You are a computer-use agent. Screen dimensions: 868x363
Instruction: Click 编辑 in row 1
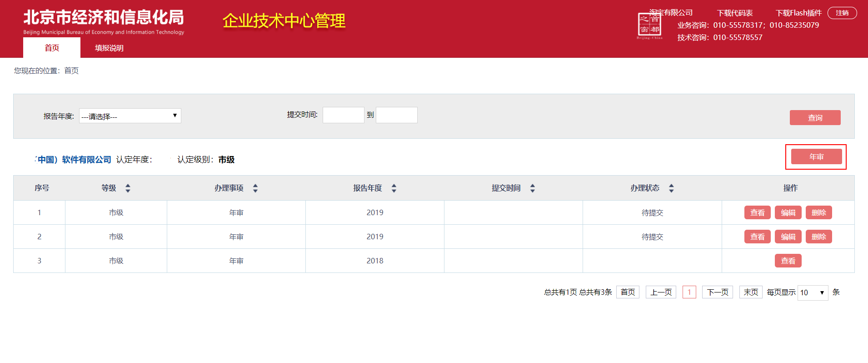[x=788, y=212]
